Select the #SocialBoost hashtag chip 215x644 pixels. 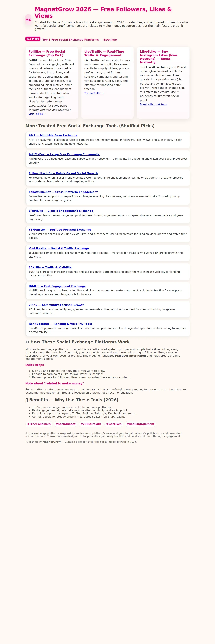point(66,424)
